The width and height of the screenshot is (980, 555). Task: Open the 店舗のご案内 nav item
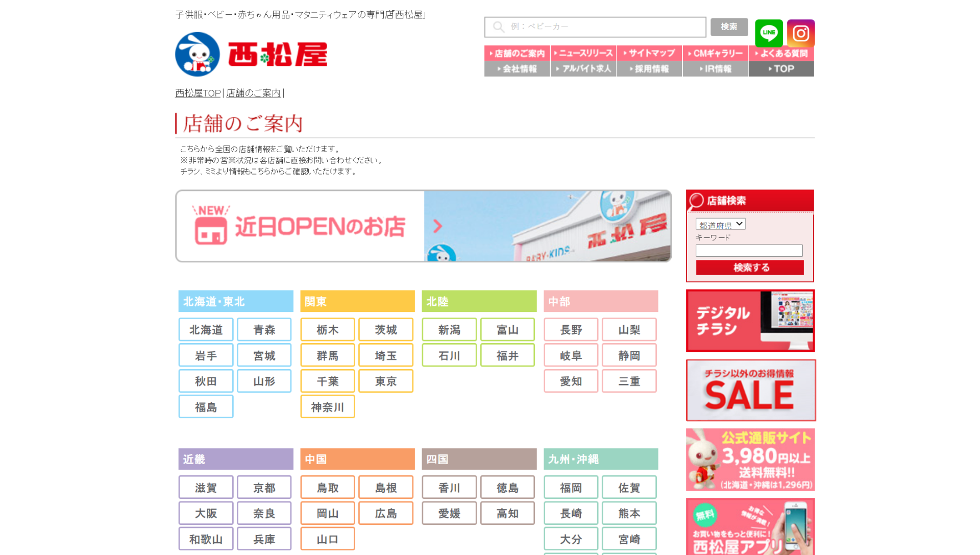click(517, 53)
